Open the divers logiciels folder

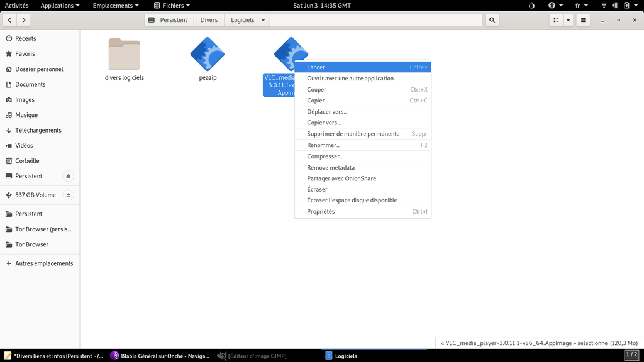[124, 55]
